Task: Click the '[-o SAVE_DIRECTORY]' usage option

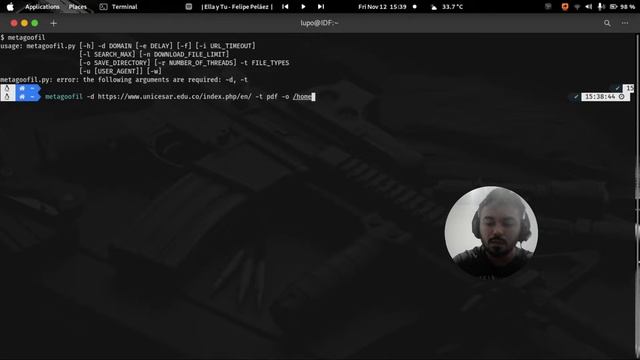Action: click(115, 63)
